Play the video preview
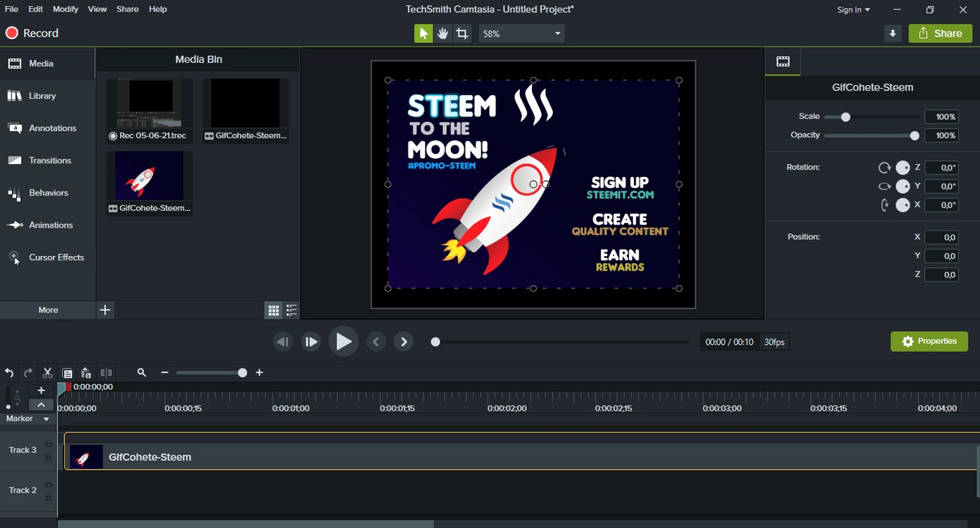This screenshot has height=528, width=980. (344, 342)
